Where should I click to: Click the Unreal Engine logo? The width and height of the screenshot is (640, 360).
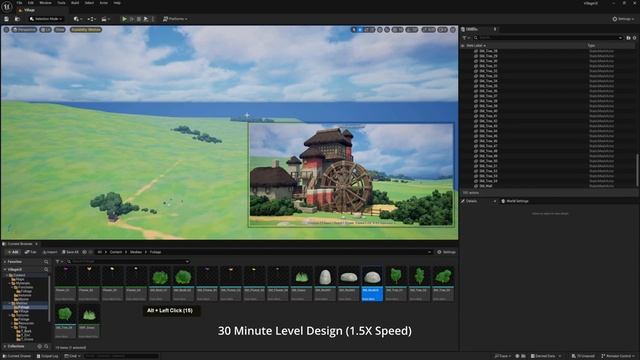(7, 6)
